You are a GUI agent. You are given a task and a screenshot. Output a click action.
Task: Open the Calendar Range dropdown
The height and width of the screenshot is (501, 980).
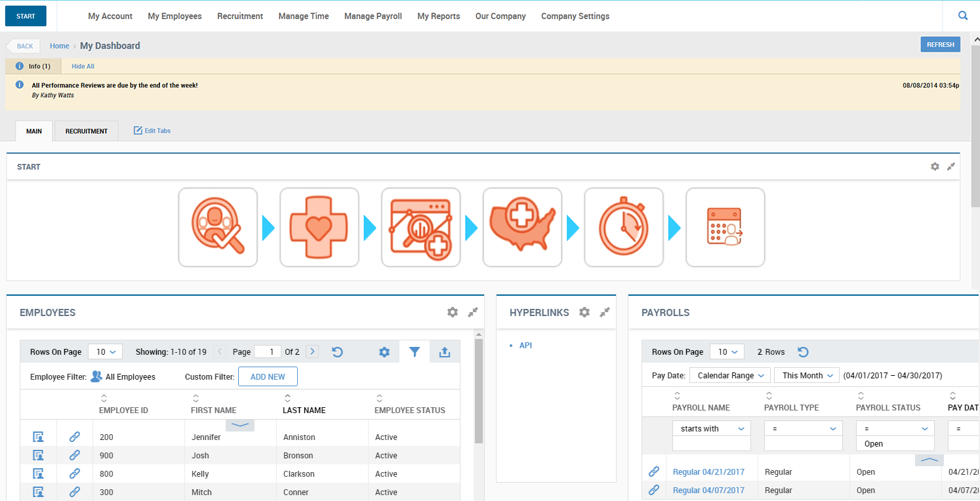(730, 376)
